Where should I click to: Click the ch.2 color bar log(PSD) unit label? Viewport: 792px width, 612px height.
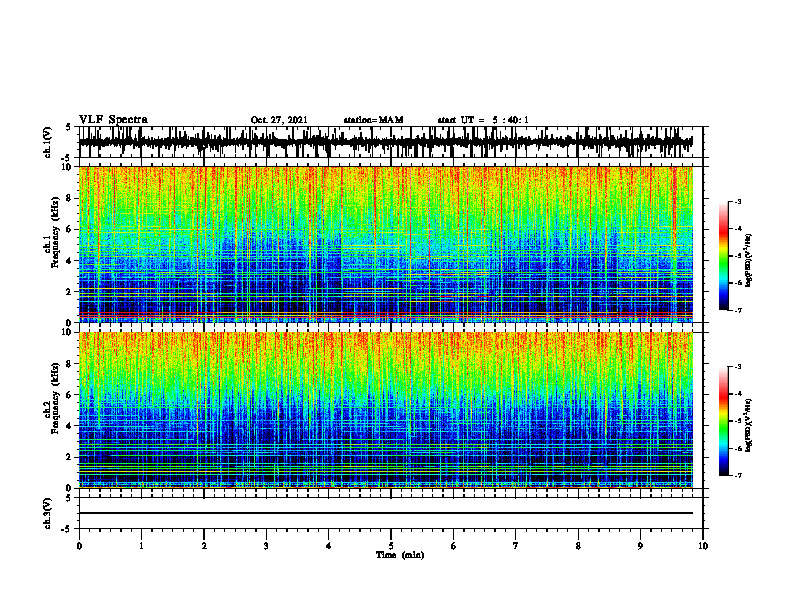[x=749, y=426]
